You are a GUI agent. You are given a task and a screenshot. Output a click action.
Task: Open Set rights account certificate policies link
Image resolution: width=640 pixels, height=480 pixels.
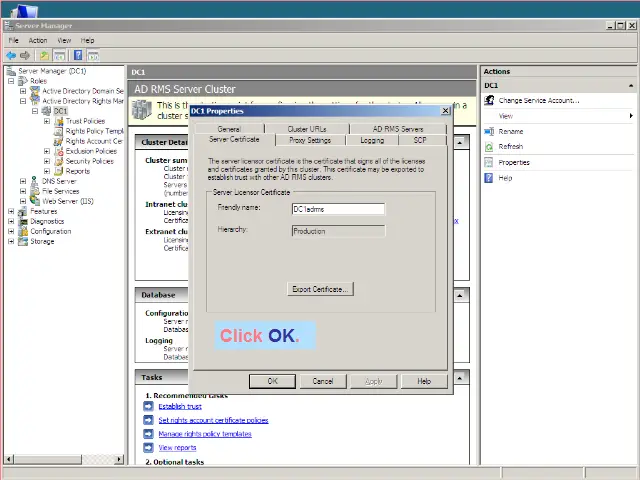(x=213, y=420)
